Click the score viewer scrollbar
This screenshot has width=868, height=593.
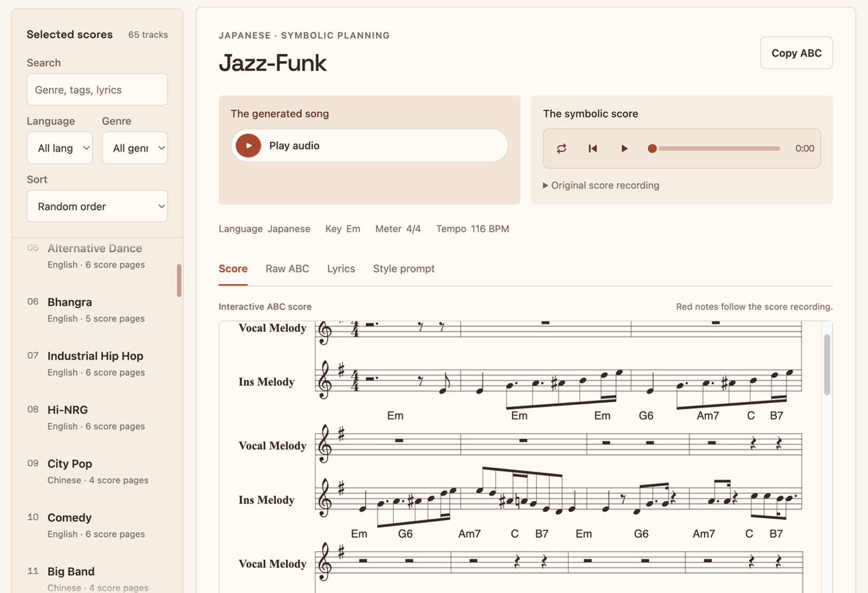click(827, 364)
